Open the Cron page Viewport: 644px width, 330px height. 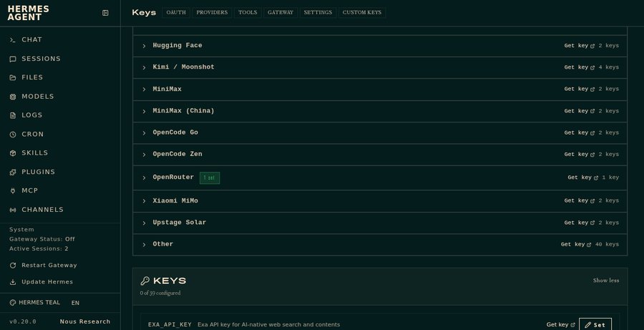60,135
